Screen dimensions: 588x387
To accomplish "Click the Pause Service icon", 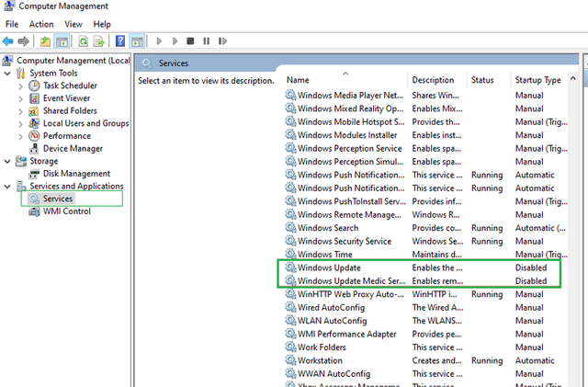I will point(206,41).
